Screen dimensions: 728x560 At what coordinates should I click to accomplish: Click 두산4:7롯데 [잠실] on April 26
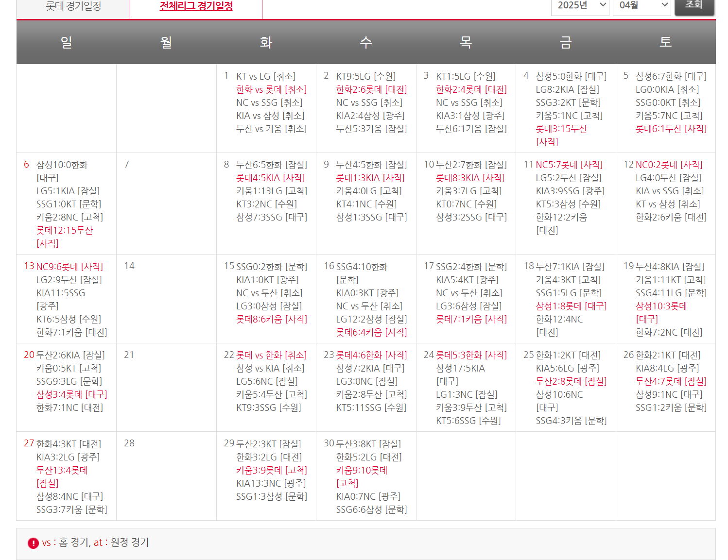point(671,381)
